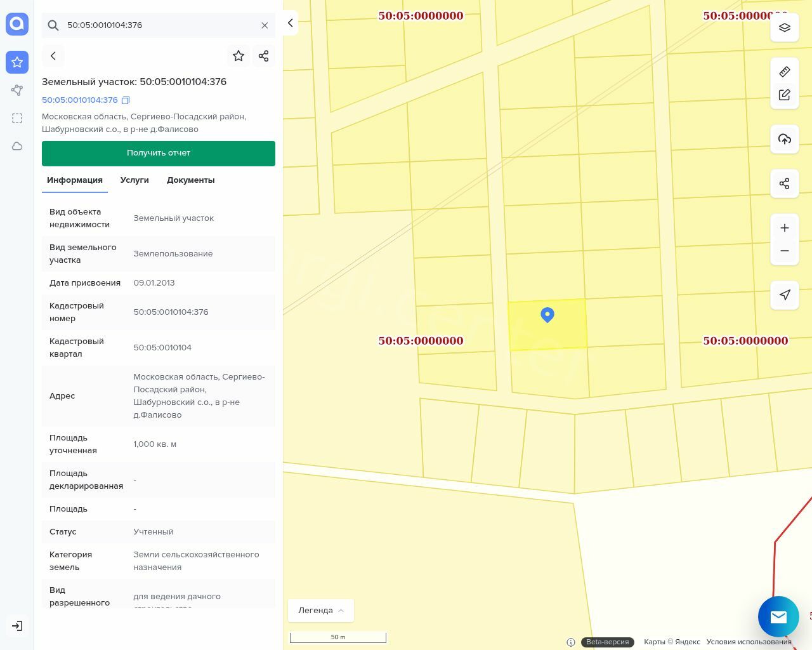The image size is (812, 650).
Task: Open the map layers switcher
Action: (784, 28)
